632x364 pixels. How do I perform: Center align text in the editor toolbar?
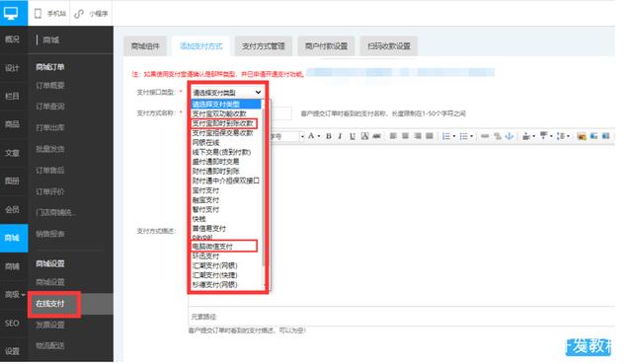tap(405, 136)
